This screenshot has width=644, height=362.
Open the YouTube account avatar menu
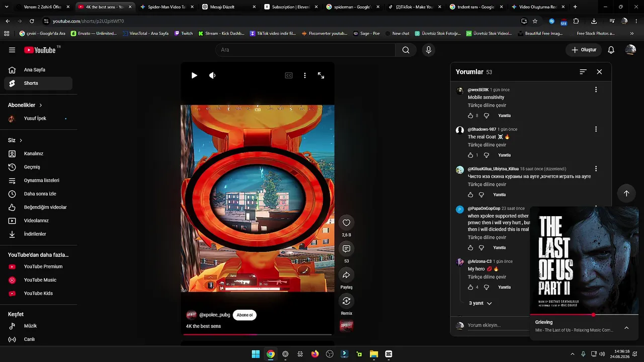(x=630, y=50)
